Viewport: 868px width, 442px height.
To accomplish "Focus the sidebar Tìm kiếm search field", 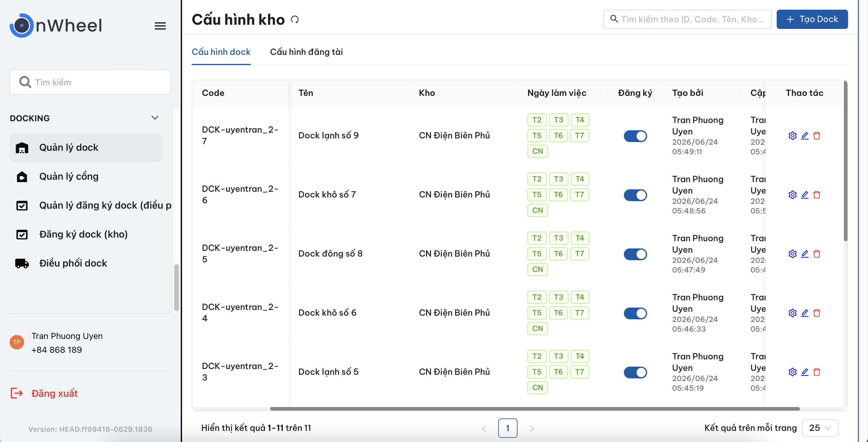I will point(90,82).
